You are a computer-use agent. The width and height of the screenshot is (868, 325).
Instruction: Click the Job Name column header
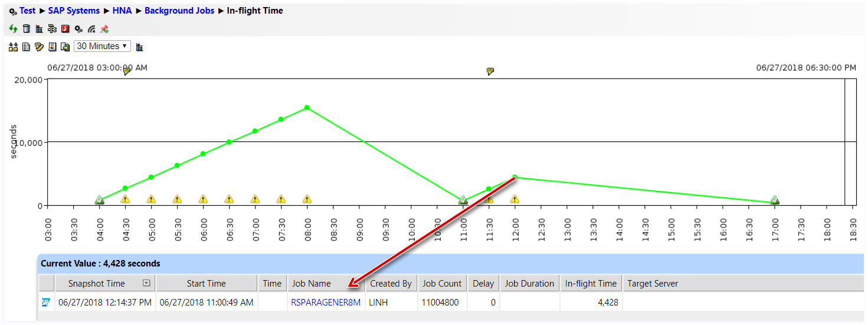326,284
